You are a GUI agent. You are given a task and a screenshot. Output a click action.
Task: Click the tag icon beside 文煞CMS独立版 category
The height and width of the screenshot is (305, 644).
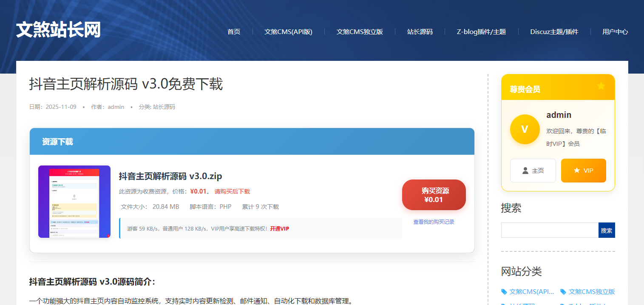point(564,292)
